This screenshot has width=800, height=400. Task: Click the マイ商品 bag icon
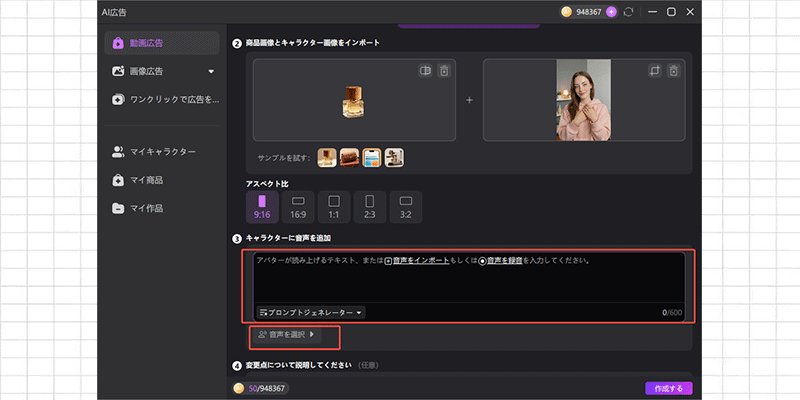coord(118,180)
